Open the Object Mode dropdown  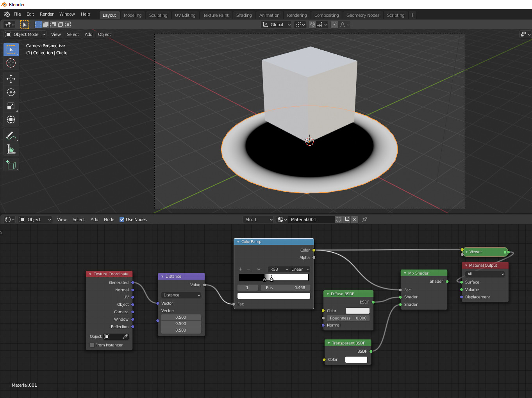(25, 34)
